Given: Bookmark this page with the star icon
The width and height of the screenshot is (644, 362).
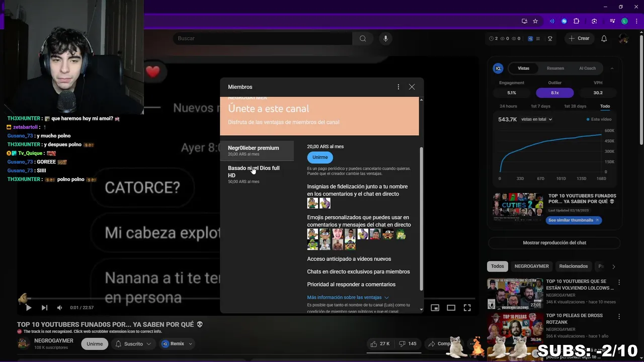Looking at the screenshot, I should tap(535, 21).
